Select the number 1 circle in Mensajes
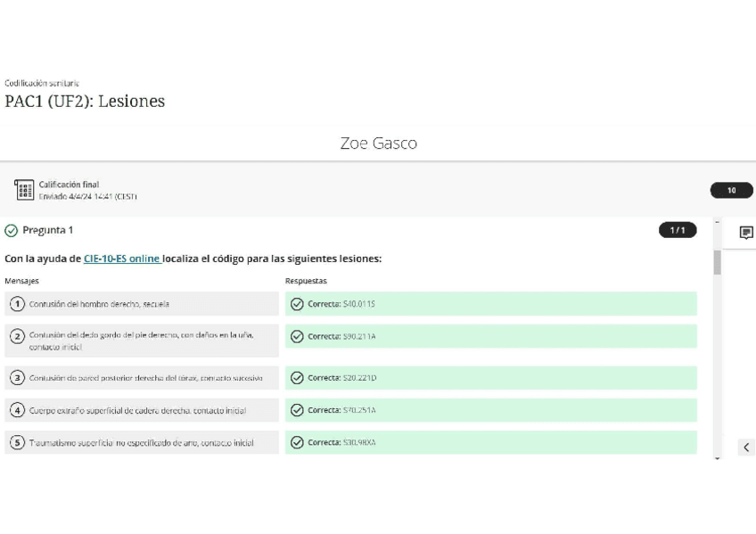Image resolution: width=756 pixels, height=534 pixels. point(17,304)
